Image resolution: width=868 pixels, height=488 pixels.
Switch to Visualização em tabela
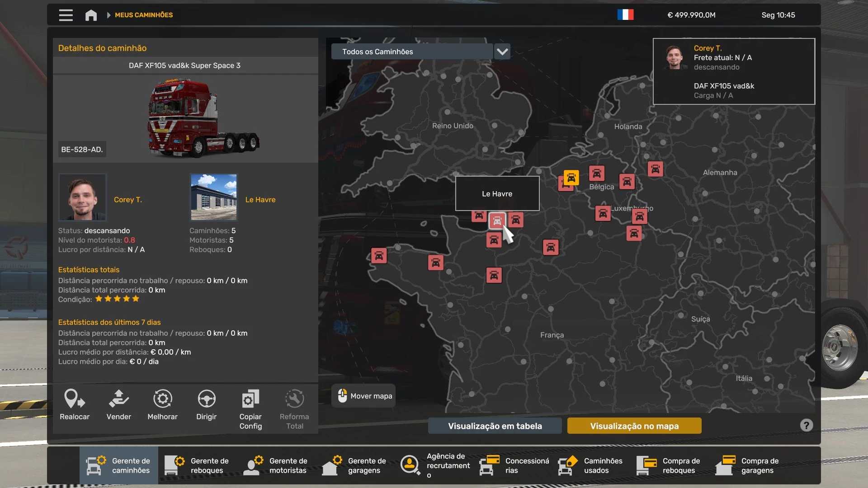coord(495,426)
